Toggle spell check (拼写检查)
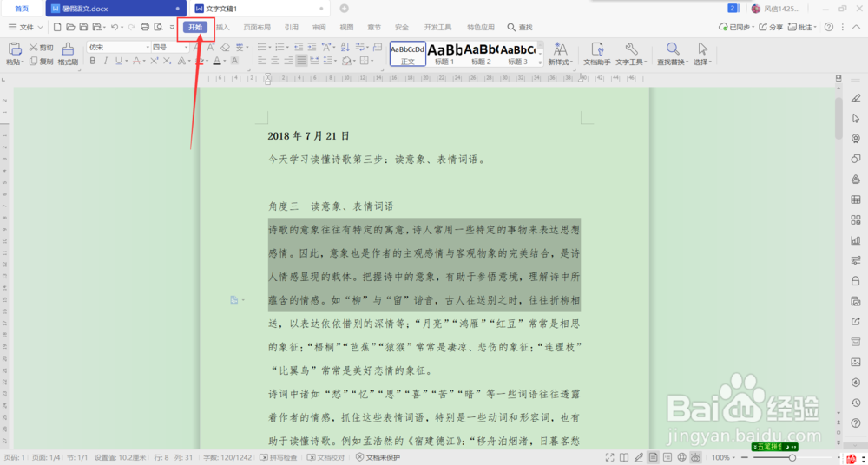Screen dimensions: 868x465 pyautogui.click(x=279, y=458)
